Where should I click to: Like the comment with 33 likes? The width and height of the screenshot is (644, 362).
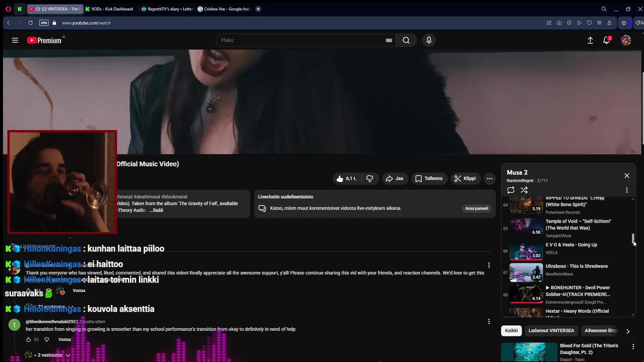(29, 339)
